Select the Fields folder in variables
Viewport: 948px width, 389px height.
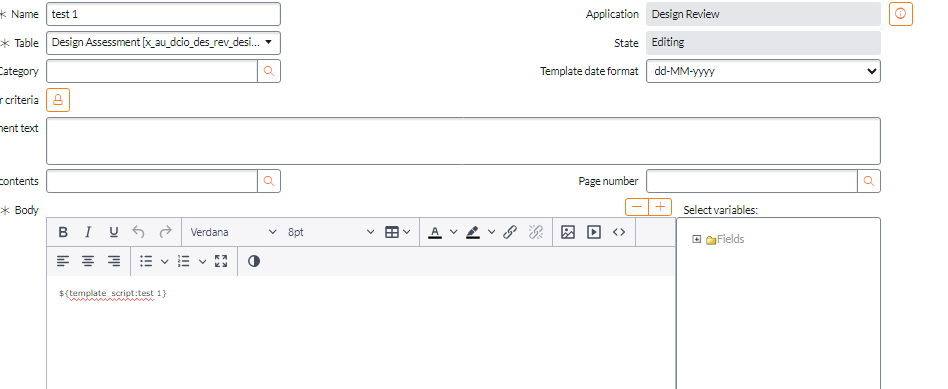tap(725, 240)
